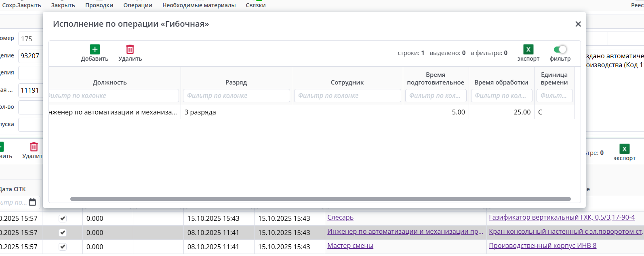
Task: Click background Excel export icon at right
Action: click(624, 149)
